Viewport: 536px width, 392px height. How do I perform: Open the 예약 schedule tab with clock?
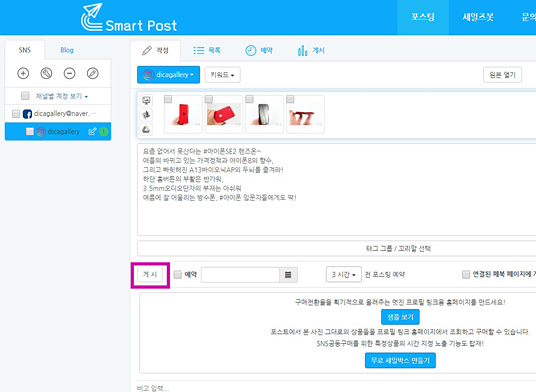point(259,51)
